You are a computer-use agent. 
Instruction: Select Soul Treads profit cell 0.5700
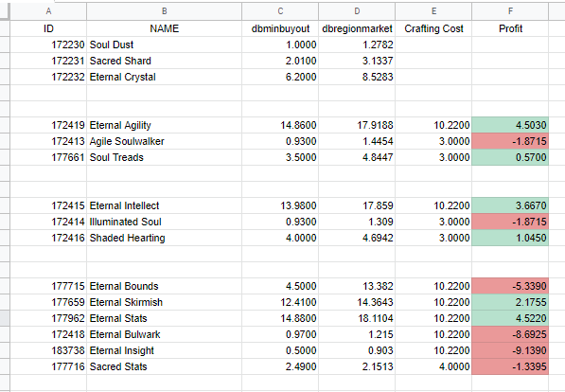tap(510, 157)
